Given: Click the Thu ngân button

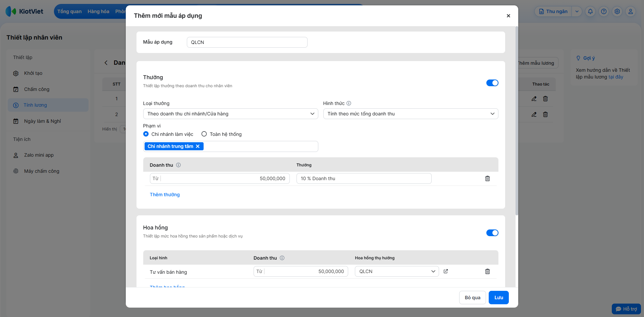Looking at the screenshot, I should pyautogui.click(x=553, y=11).
